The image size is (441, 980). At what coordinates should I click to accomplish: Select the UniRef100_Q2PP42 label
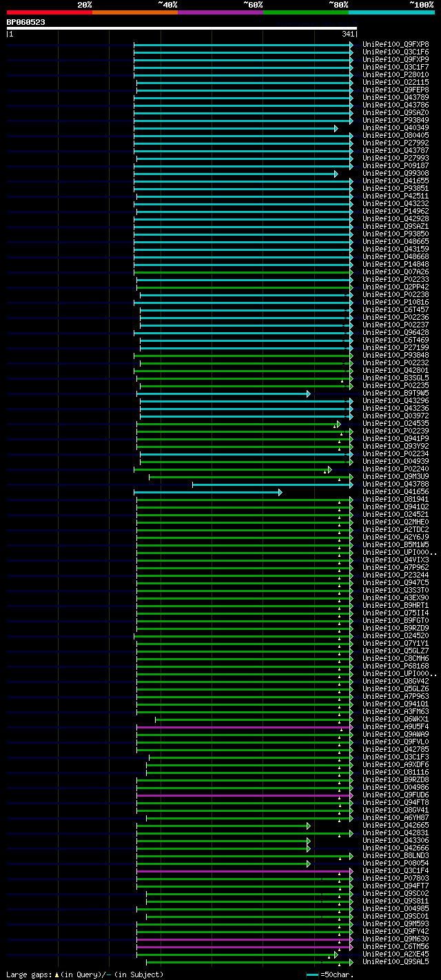396,287
